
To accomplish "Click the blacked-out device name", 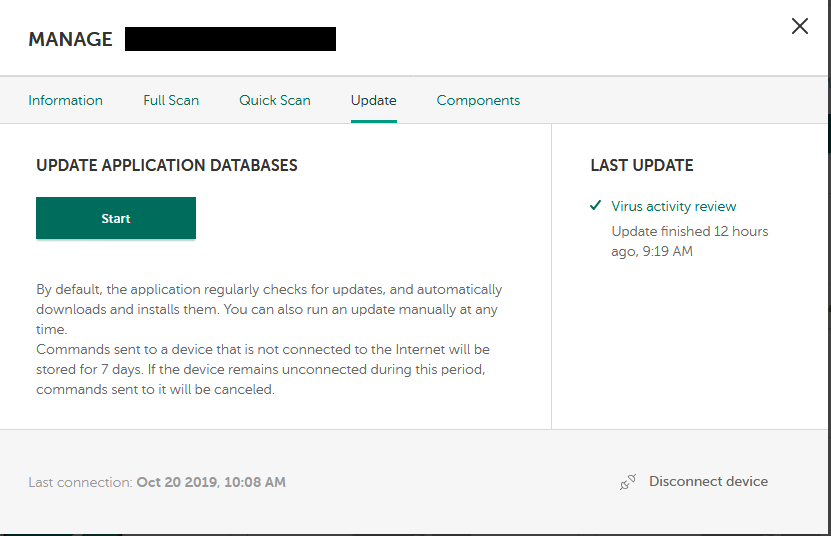I will [230, 39].
